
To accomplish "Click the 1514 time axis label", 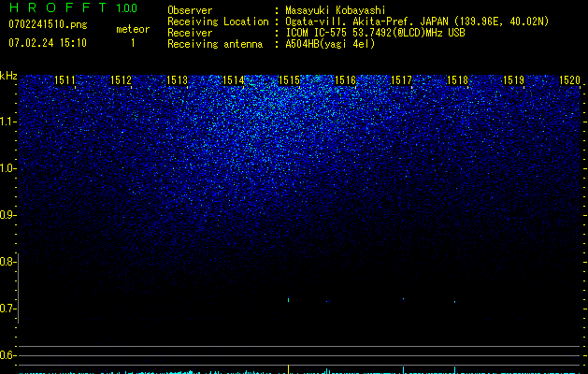I will 233,80.
